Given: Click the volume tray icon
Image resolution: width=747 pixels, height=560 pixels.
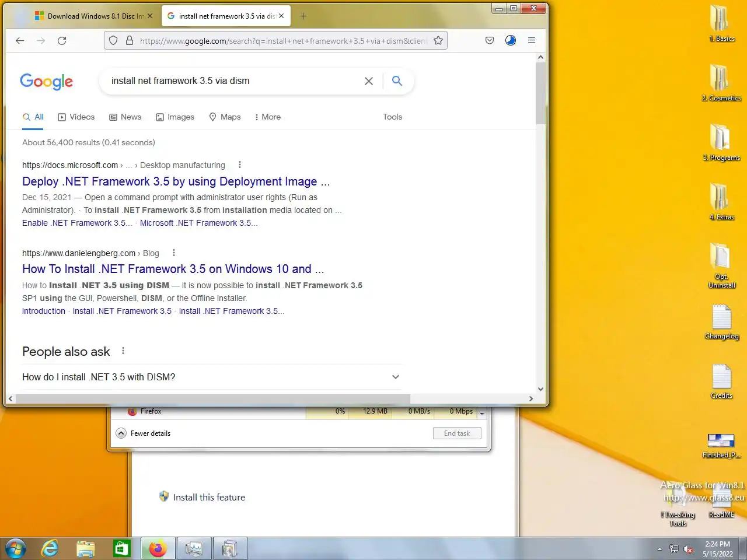Looking at the screenshot, I should 688,549.
